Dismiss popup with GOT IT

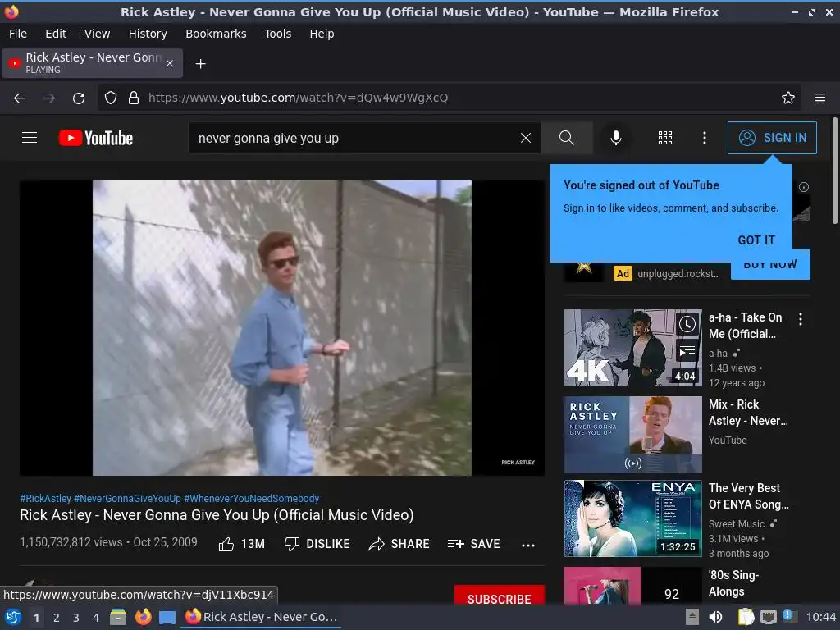(756, 240)
